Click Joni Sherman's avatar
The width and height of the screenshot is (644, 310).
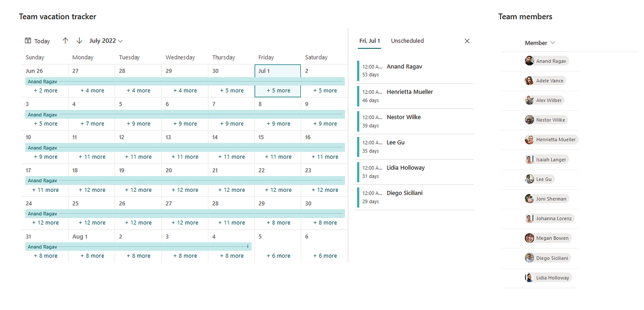[529, 199]
